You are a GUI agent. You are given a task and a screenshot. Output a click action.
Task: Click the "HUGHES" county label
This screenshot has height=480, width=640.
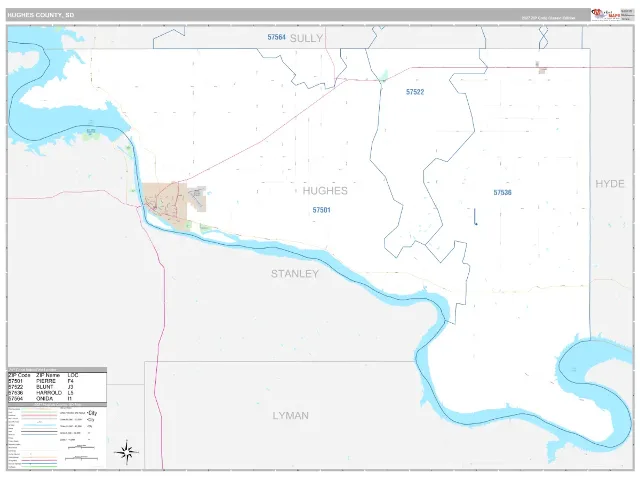click(325, 191)
